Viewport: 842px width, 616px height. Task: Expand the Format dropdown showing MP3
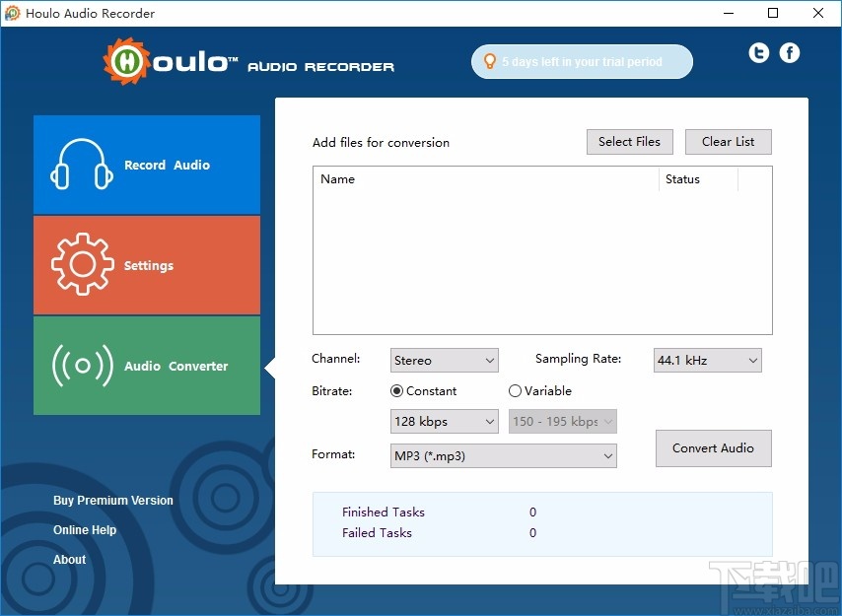503,455
